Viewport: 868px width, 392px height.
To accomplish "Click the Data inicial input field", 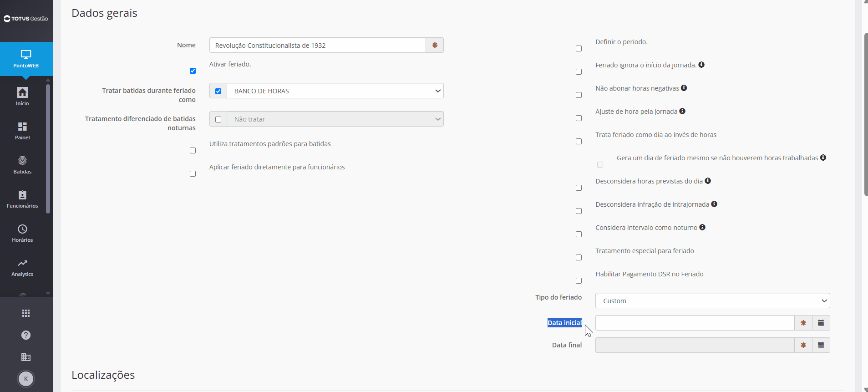I will tap(695, 323).
